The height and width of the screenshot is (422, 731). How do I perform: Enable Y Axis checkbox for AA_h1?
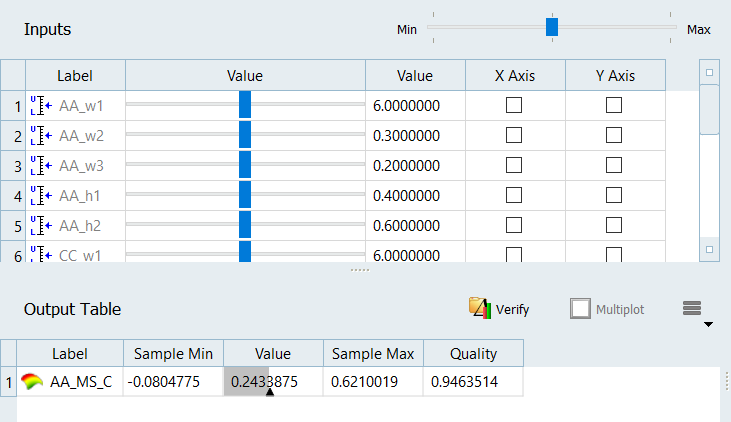tap(614, 195)
